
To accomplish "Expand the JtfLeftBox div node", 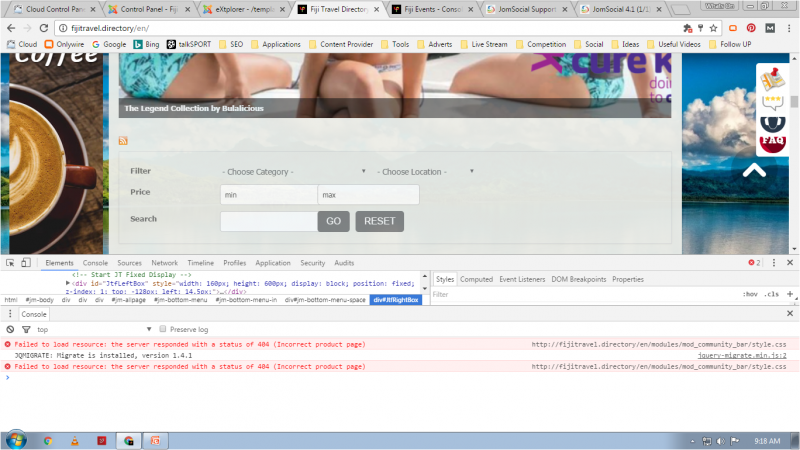I will [68, 283].
